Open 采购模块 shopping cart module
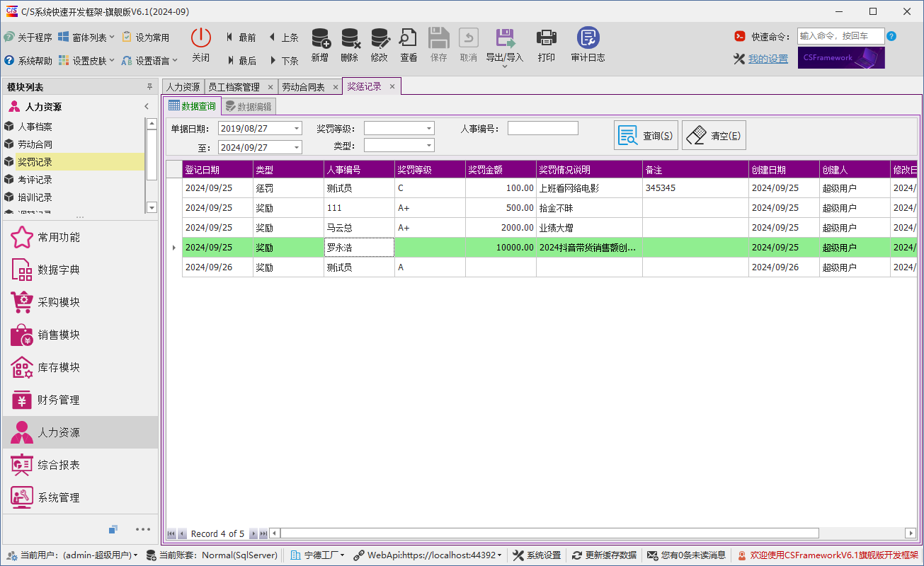924x566 pixels. [x=80, y=302]
